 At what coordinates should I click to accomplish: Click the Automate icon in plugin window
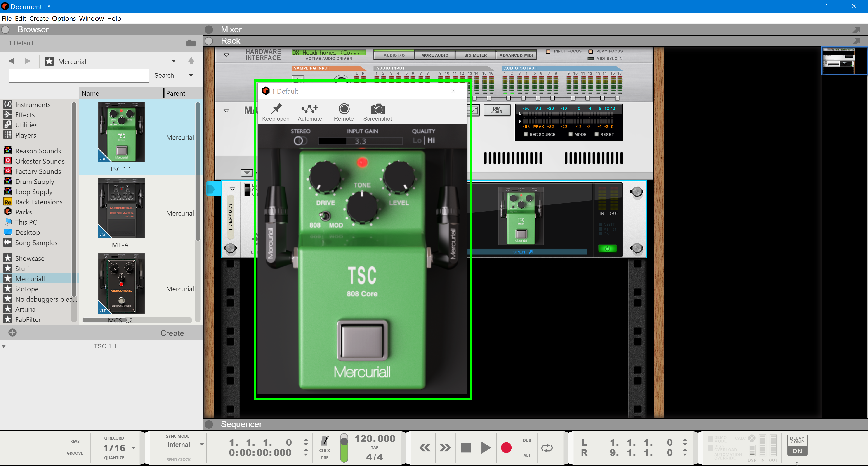coord(310,109)
